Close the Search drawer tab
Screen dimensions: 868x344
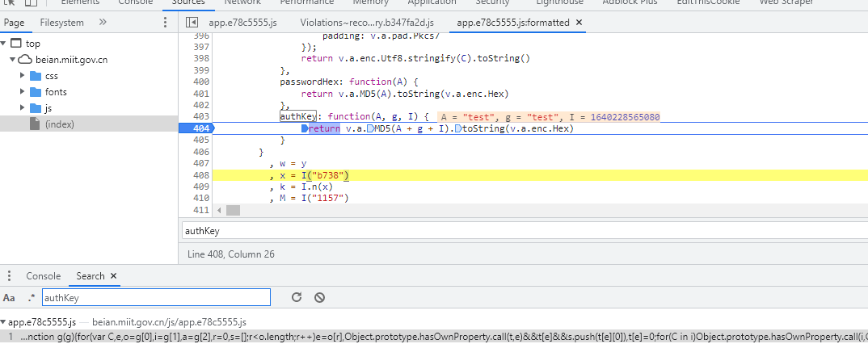pyautogui.click(x=114, y=276)
